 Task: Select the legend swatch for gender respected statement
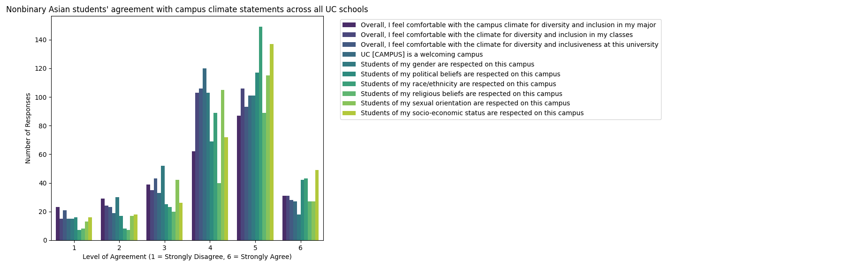coord(349,64)
